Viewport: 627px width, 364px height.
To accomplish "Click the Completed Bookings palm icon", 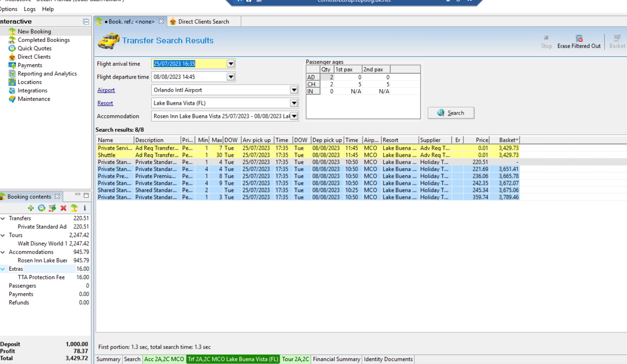I will tap(12, 40).
